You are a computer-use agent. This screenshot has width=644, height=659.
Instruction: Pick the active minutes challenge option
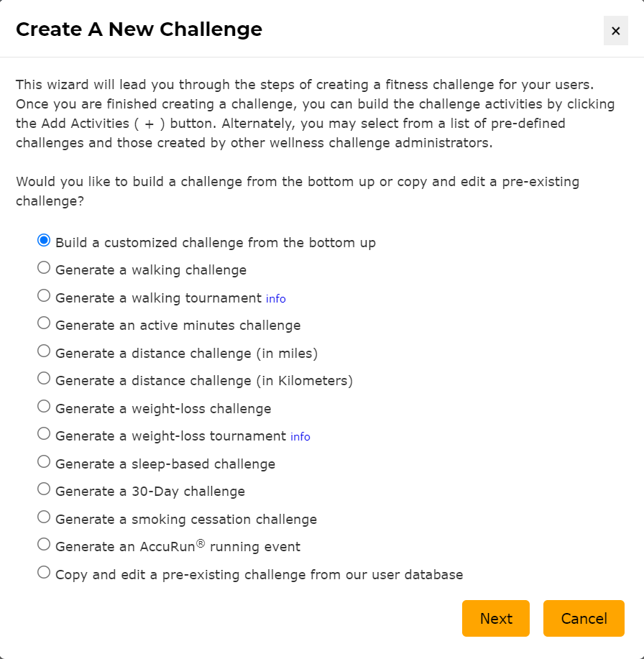[43, 322]
